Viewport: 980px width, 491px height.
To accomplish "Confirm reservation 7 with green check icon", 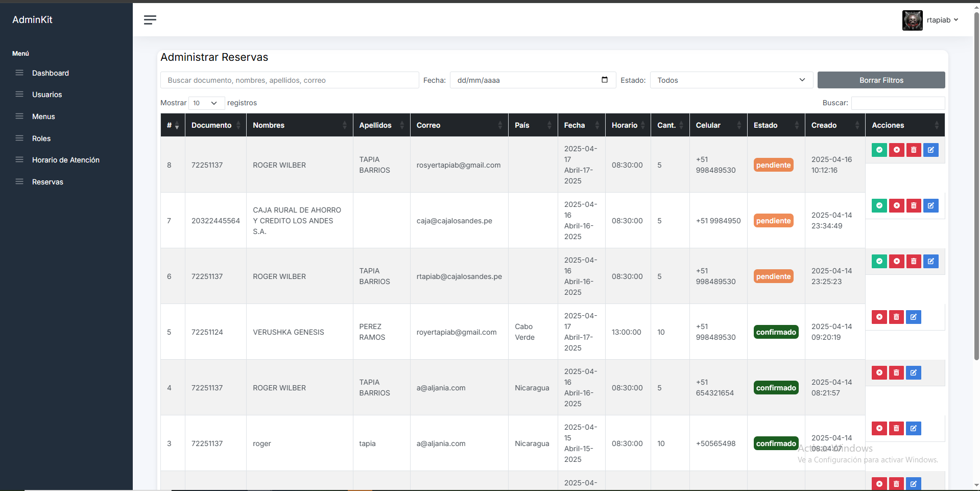I will pyautogui.click(x=879, y=205).
